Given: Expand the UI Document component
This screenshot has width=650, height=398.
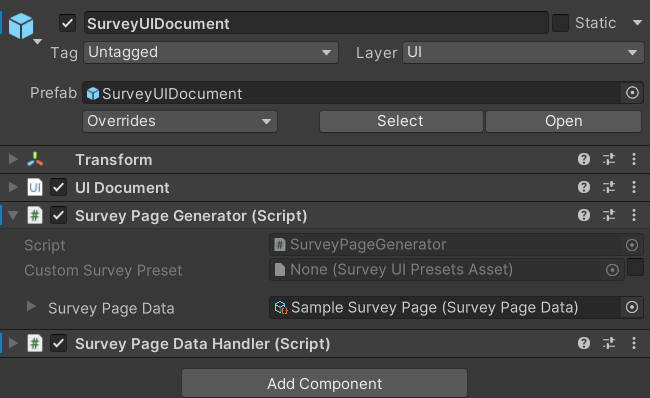Looking at the screenshot, I should coord(13,187).
